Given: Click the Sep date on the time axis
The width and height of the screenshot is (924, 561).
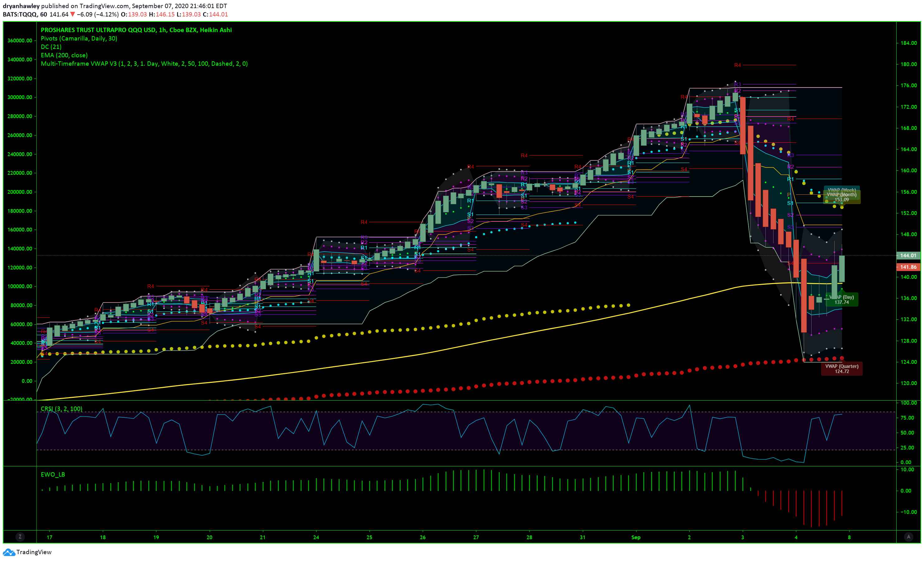Looking at the screenshot, I should coord(636,537).
